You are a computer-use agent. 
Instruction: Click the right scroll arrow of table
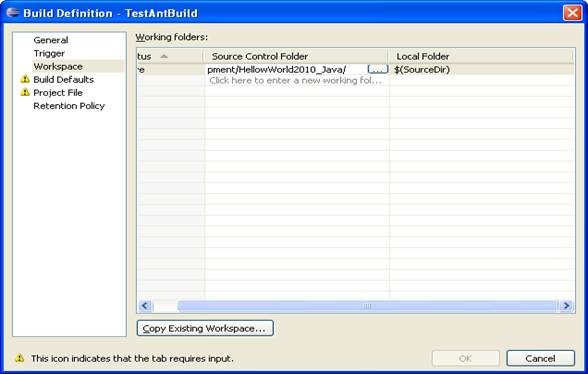[x=566, y=306]
